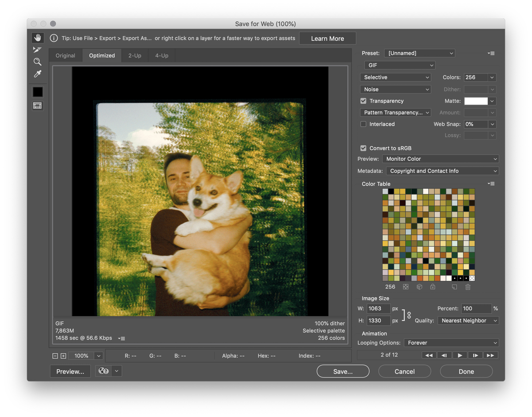This screenshot has width=532, height=417.
Task: Switch to the Optimized tab
Action: 102,55
